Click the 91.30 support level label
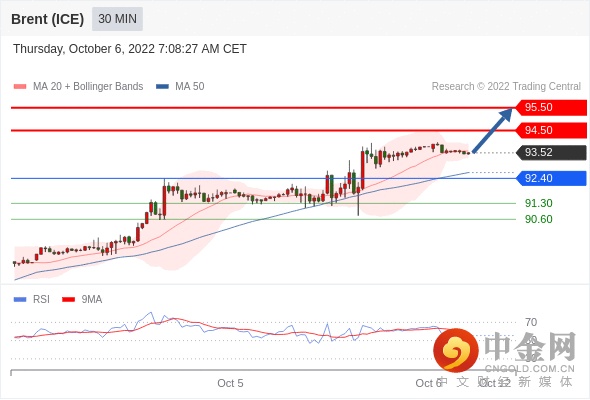Screen dimensions: 590x400 pos(538,203)
